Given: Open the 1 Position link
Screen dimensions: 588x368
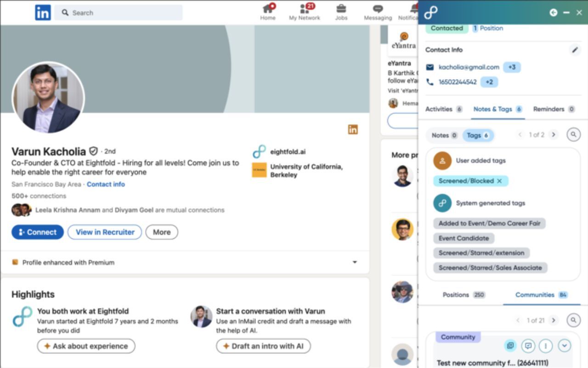Looking at the screenshot, I should pos(488,28).
